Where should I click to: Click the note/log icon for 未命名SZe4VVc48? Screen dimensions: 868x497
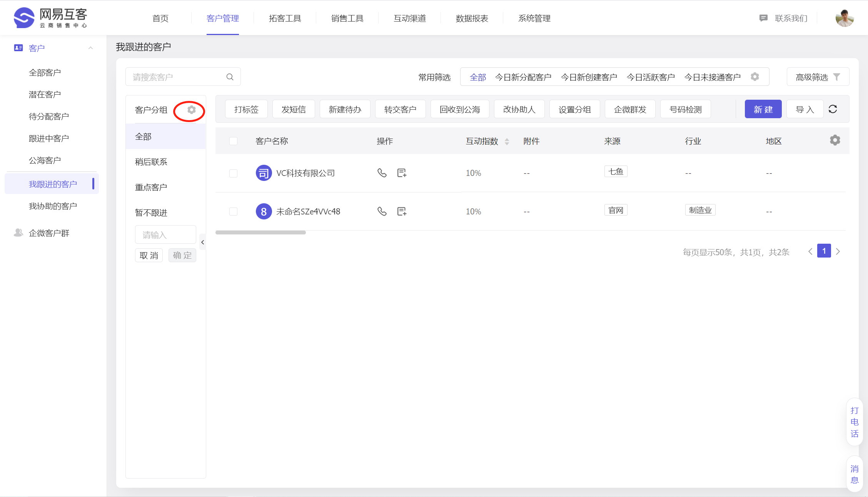402,211
